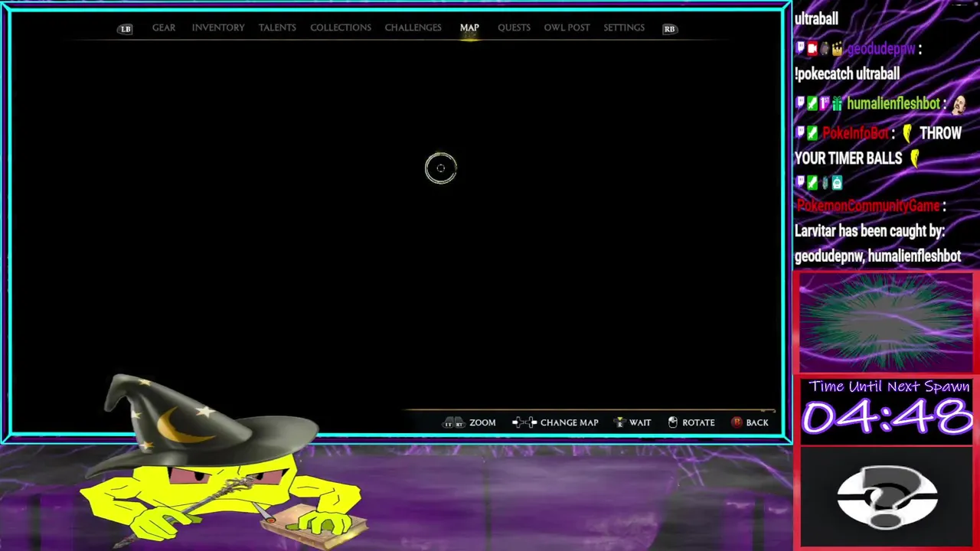Viewport: 980px width, 551px height.
Task: Select the Talents tab
Action: [x=276, y=28]
